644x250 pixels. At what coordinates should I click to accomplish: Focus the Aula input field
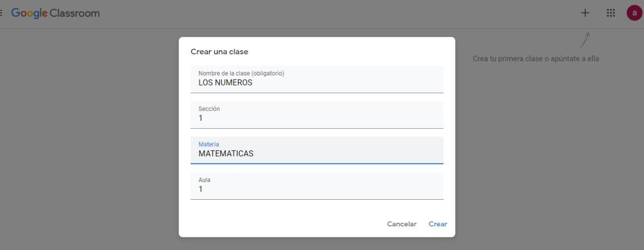[317, 186]
